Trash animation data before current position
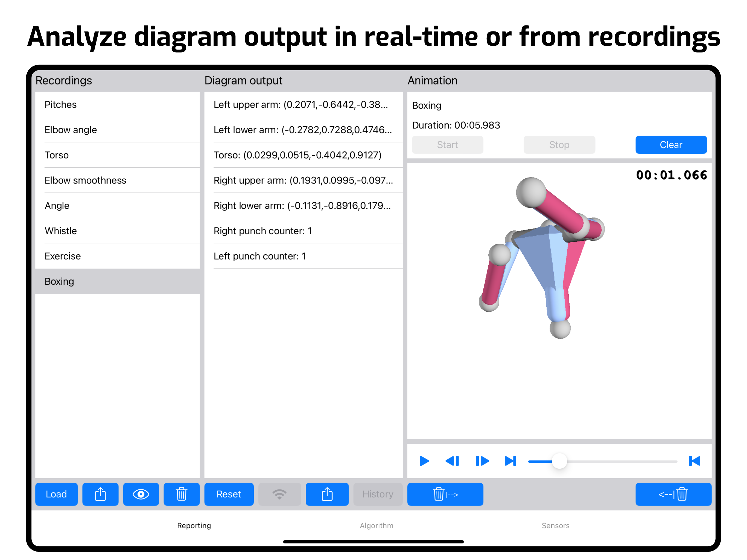 (x=673, y=494)
